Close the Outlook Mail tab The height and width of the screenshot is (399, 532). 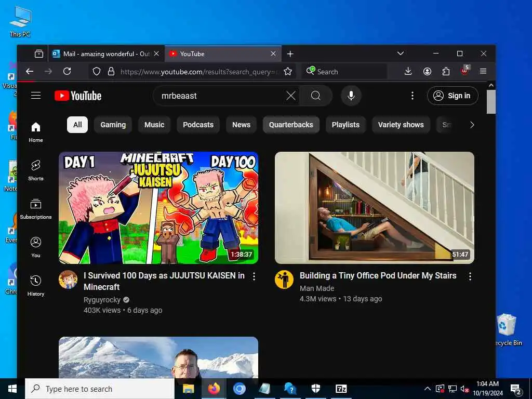[156, 54]
